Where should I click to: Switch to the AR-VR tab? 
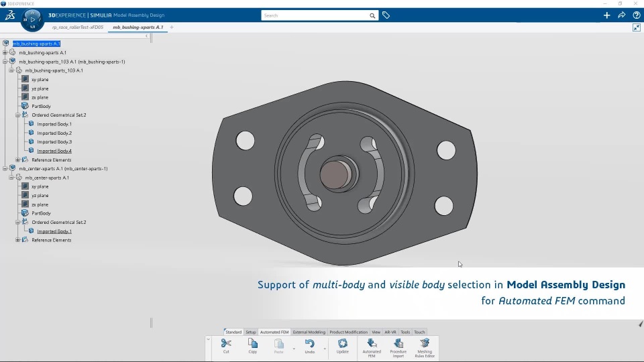click(390, 332)
